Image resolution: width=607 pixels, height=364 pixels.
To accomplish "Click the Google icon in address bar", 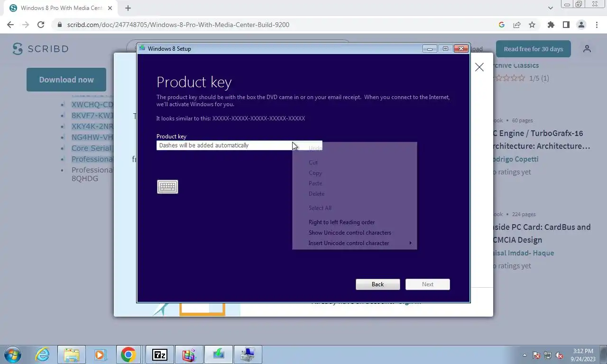I will point(502,25).
